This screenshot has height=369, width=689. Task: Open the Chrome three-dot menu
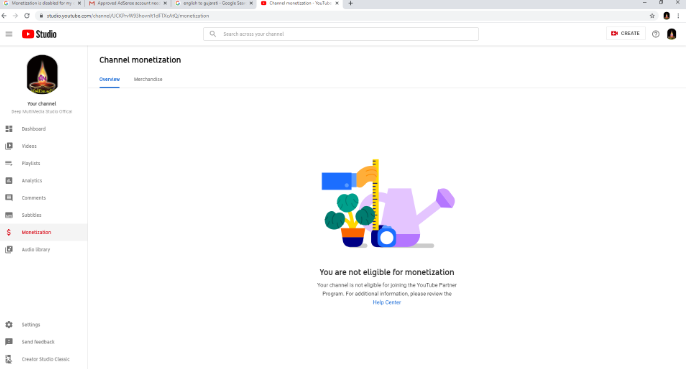click(679, 15)
